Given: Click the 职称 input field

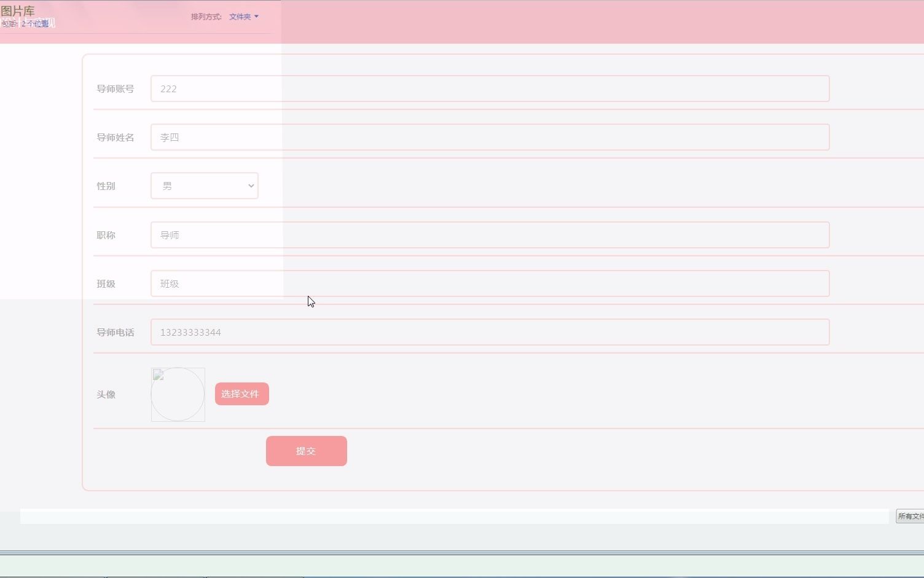Looking at the screenshot, I should (490, 235).
